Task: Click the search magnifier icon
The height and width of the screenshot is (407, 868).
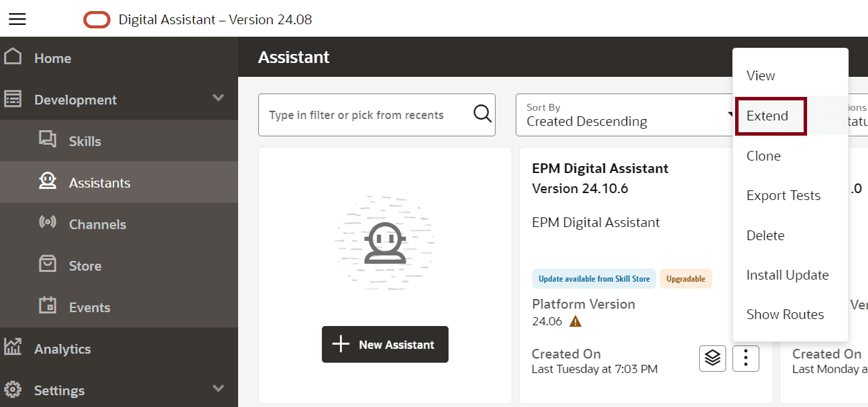Action: click(x=482, y=114)
